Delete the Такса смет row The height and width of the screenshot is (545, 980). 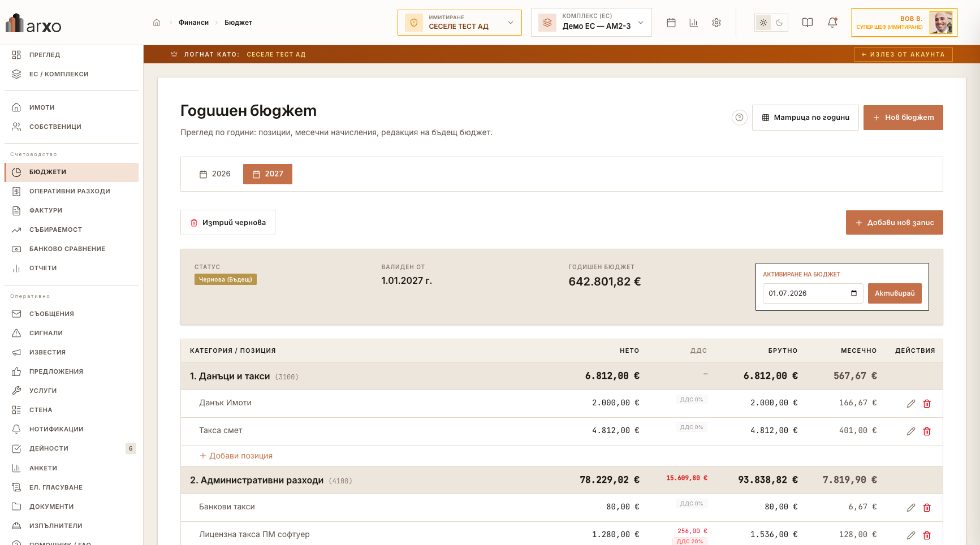click(927, 431)
